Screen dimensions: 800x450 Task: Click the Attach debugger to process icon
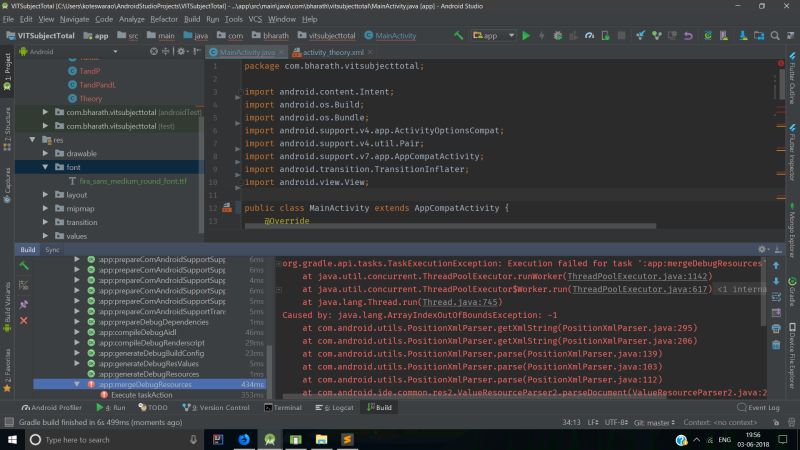[606, 35]
